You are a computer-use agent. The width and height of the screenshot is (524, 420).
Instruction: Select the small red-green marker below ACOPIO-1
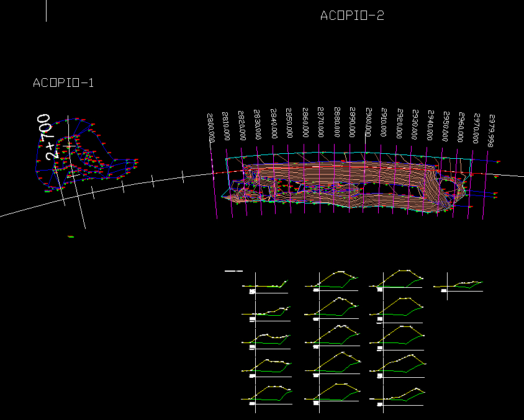tap(71, 236)
